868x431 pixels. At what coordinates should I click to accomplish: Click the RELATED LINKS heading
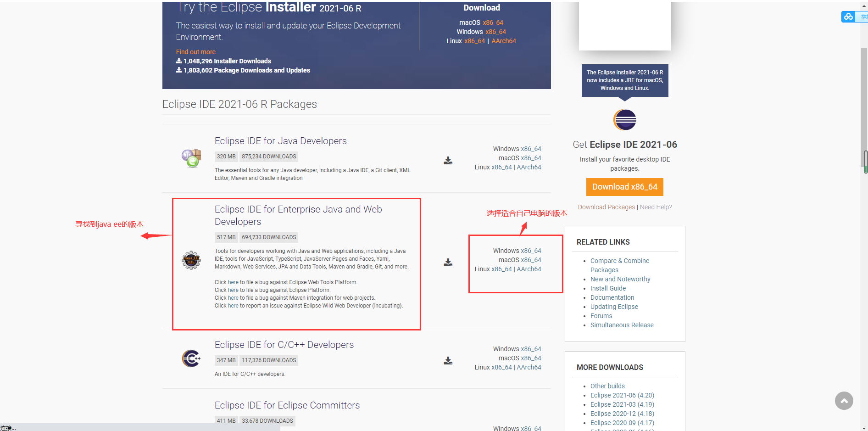click(x=603, y=242)
